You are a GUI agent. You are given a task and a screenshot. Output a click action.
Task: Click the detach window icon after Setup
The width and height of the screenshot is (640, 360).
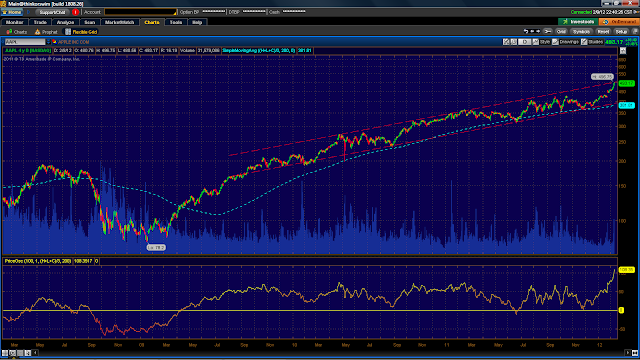(635, 31)
